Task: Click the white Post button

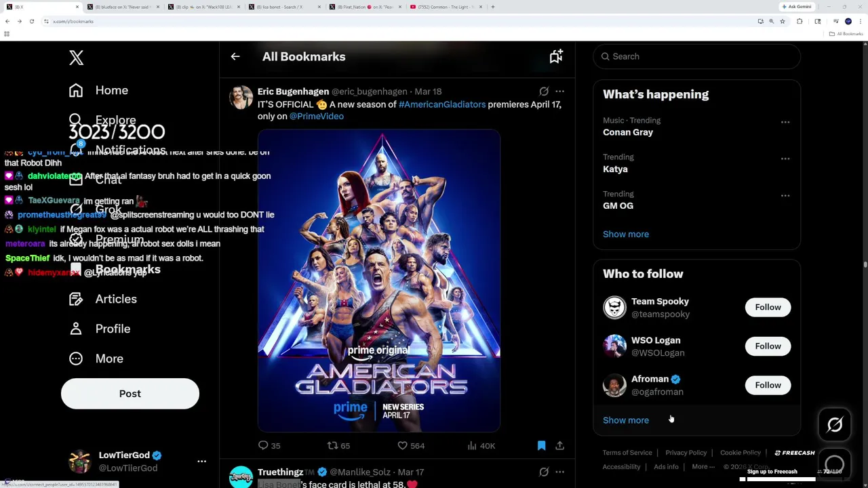Action: coord(130,394)
